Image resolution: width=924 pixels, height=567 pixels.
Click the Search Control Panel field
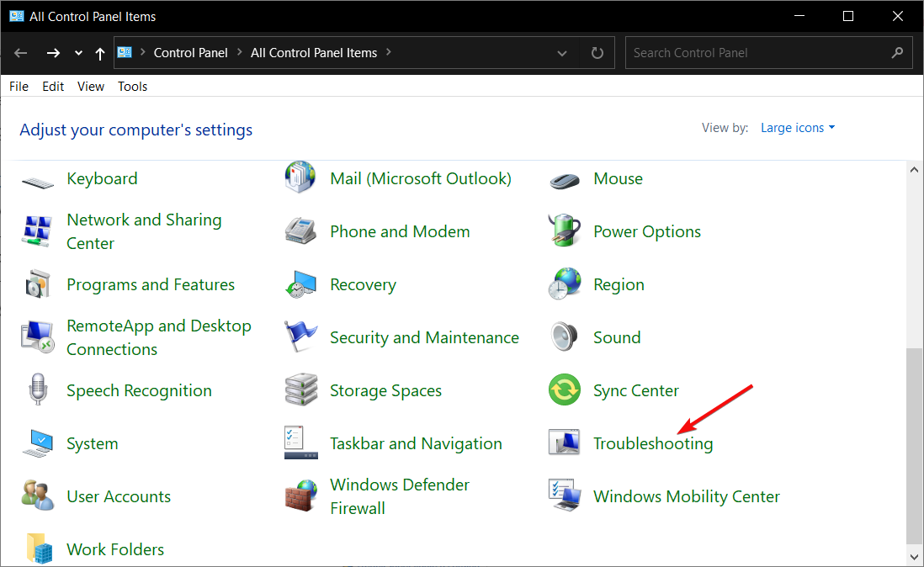tap(769, 53)
